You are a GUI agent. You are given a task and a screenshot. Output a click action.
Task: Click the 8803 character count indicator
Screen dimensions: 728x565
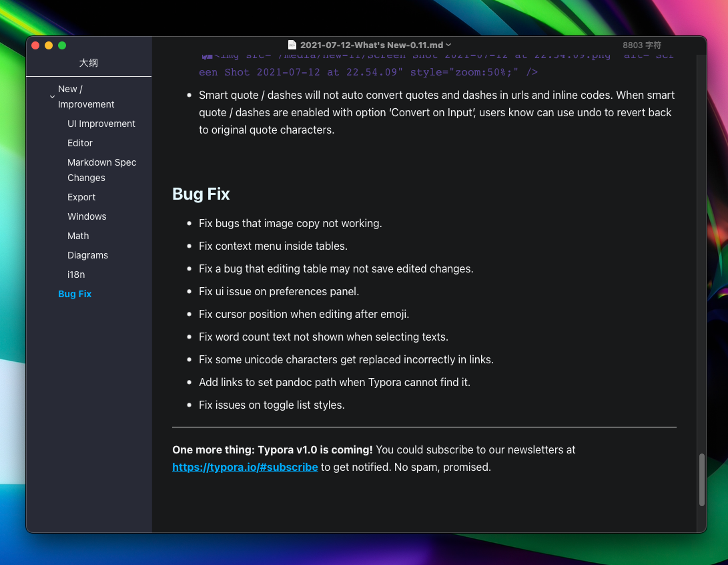[642, 45]
